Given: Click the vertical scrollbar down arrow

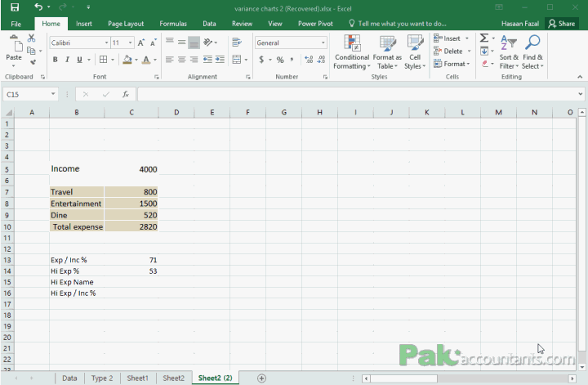Looking at the screenshot, I should pos(582,367).
